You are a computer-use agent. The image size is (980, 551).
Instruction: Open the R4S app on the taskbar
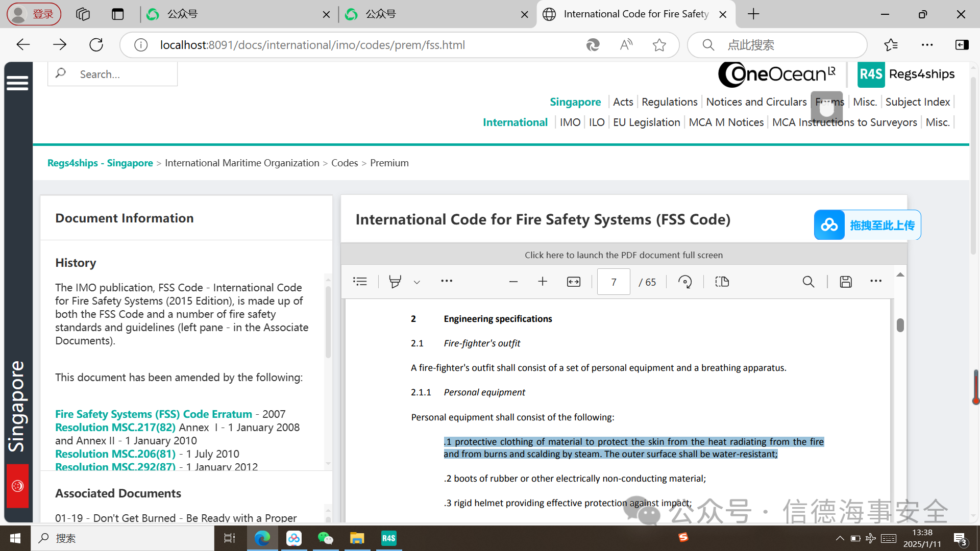[388, 538]
